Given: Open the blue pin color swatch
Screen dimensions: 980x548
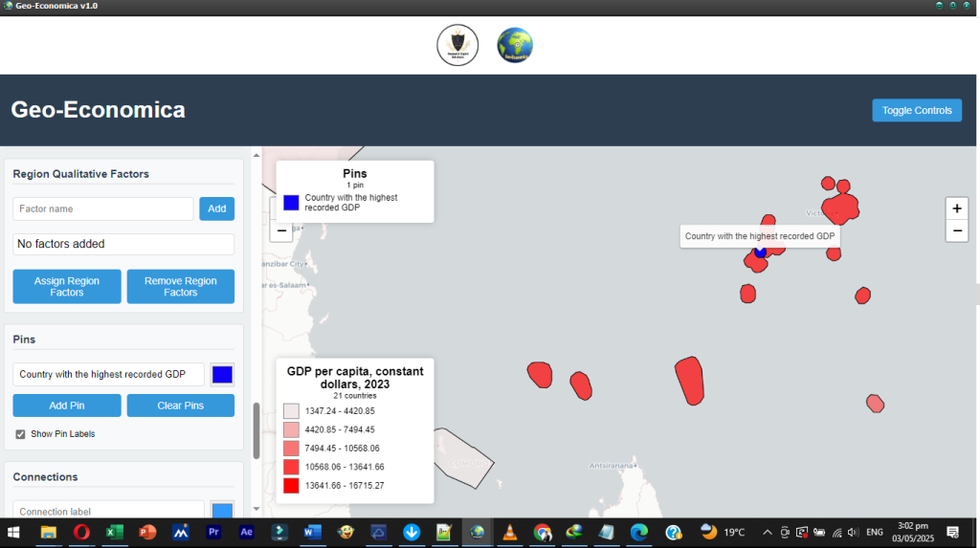Looking at the screenshot, I should [x=222, y=375].
